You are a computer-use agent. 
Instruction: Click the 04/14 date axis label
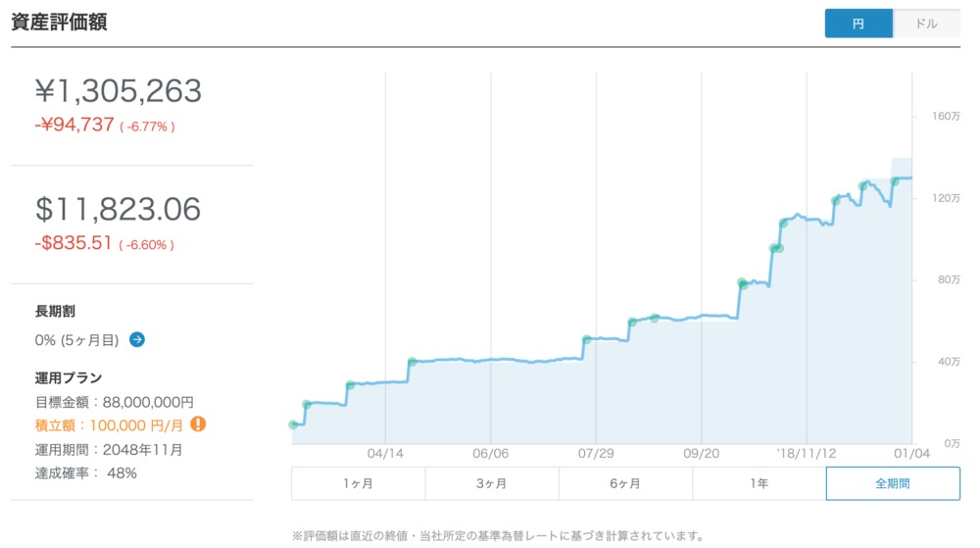click(385, 454)
